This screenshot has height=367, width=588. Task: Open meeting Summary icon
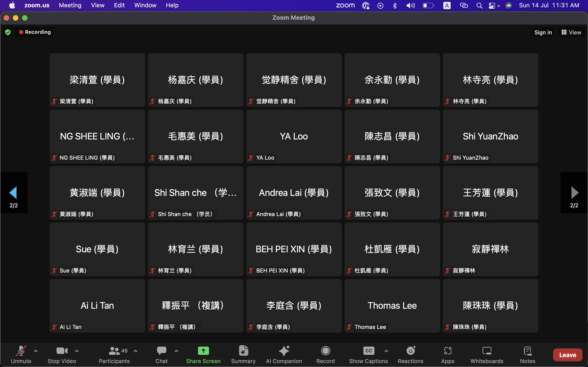[x=243, y=351]
